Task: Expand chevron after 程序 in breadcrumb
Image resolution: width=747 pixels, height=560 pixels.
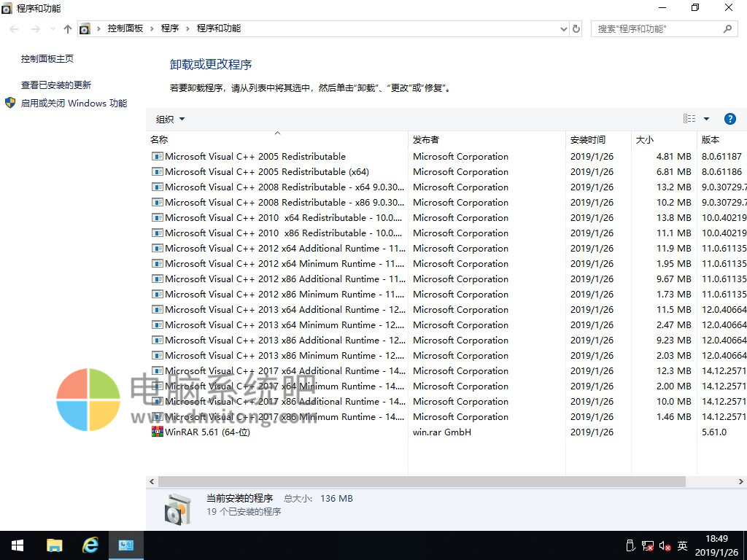Action: click(x=187, y=28)
